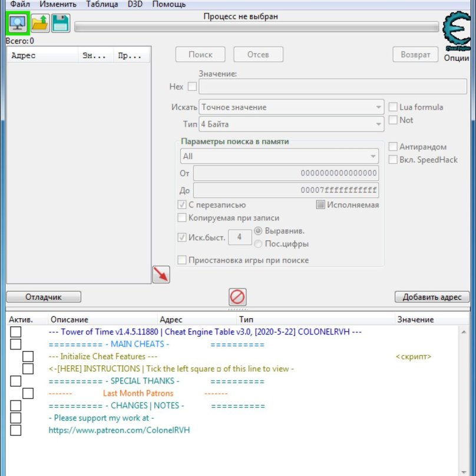The height and width of the screenshot is (476, 476).
Task: Click the Значение input field
Action: [333, 87]
